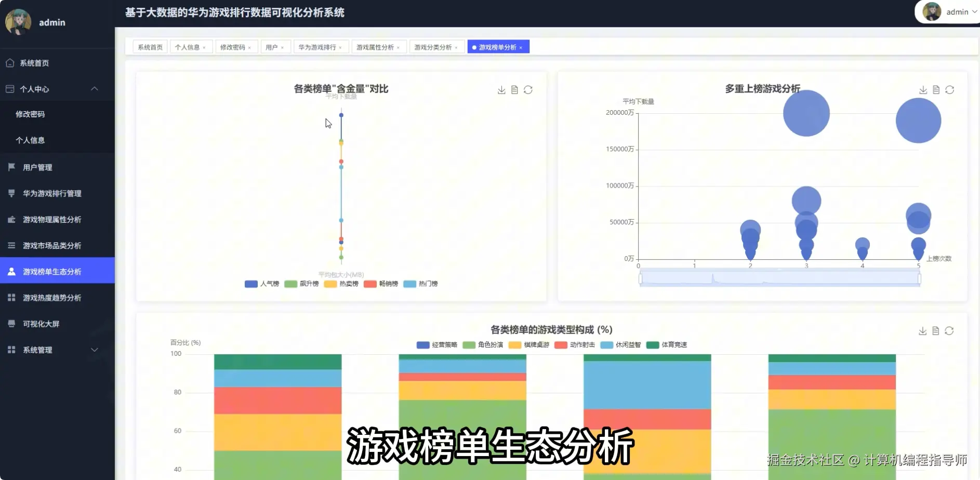
Task: Toggle the 角色扮演 legend series
Action: click(483, 345)
